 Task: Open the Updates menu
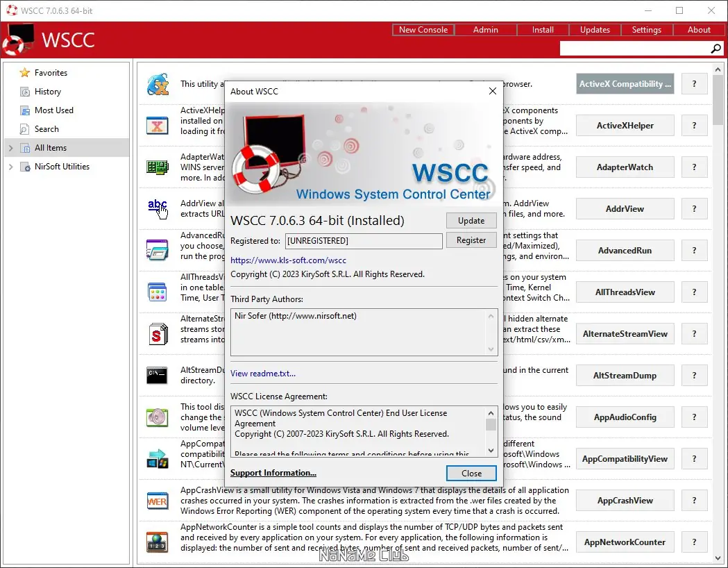tap(595, 30)
